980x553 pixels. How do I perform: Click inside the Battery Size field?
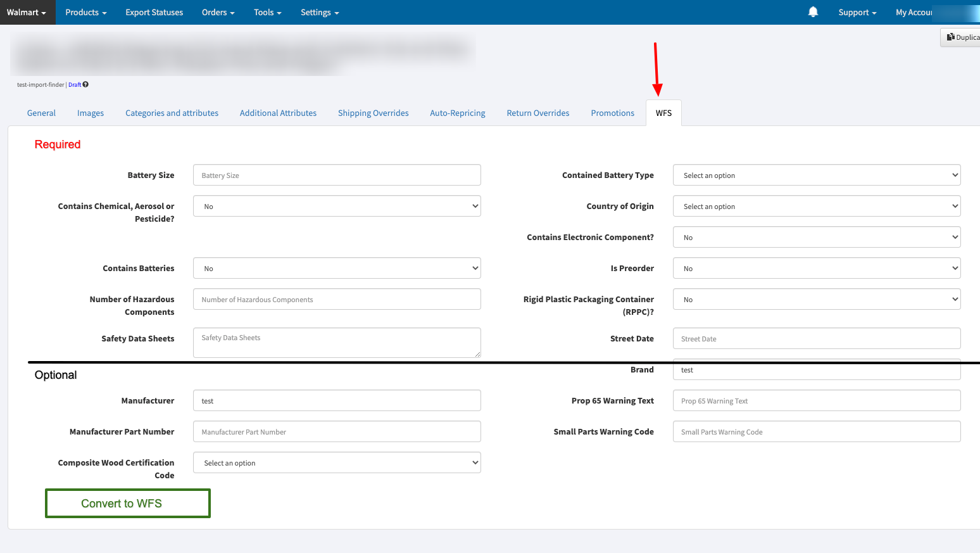[x=336, y=175]
